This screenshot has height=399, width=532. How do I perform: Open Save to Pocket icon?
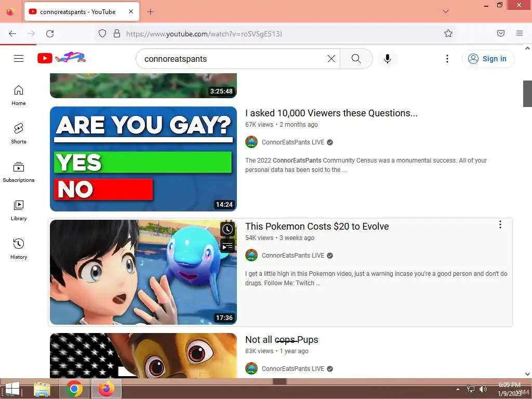pos(501,33)
